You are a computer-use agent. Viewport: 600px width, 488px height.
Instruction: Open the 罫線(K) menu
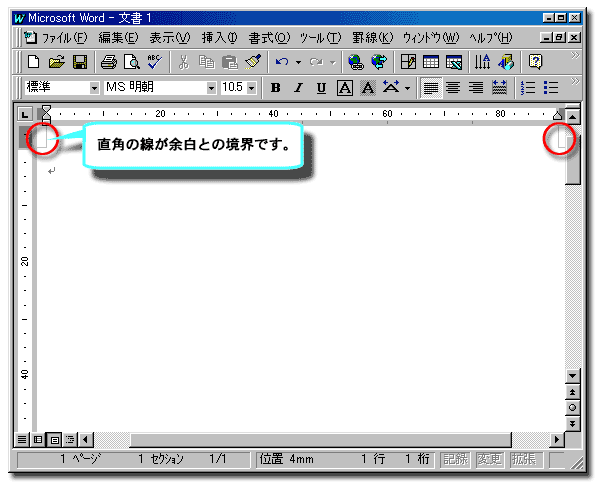click(373, 38)
